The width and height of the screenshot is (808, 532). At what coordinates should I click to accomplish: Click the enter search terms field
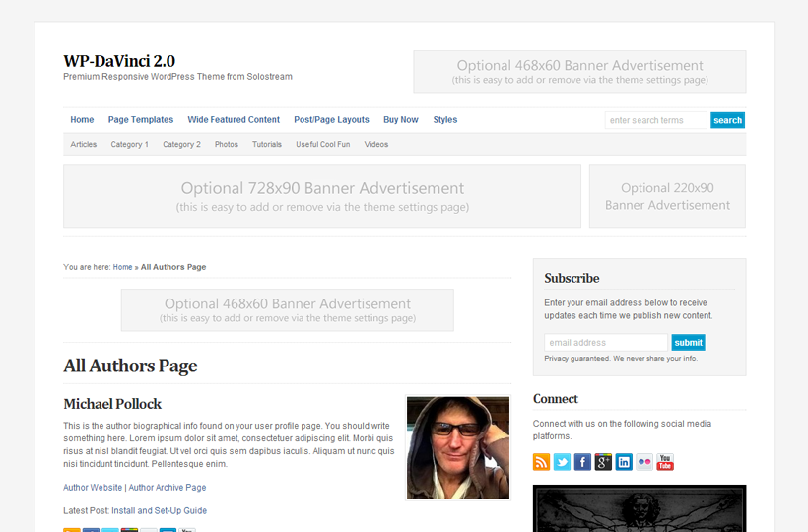point(656,120)
